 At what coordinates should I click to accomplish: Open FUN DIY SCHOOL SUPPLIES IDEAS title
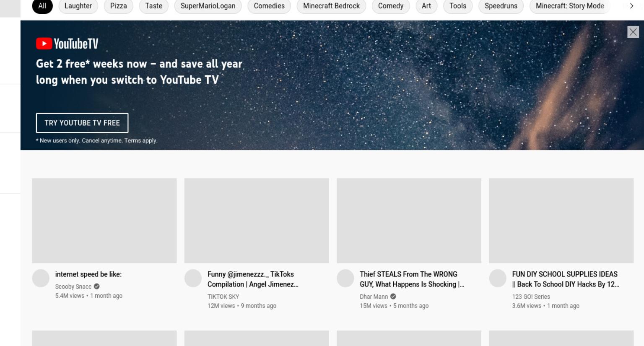pos(565,279)
